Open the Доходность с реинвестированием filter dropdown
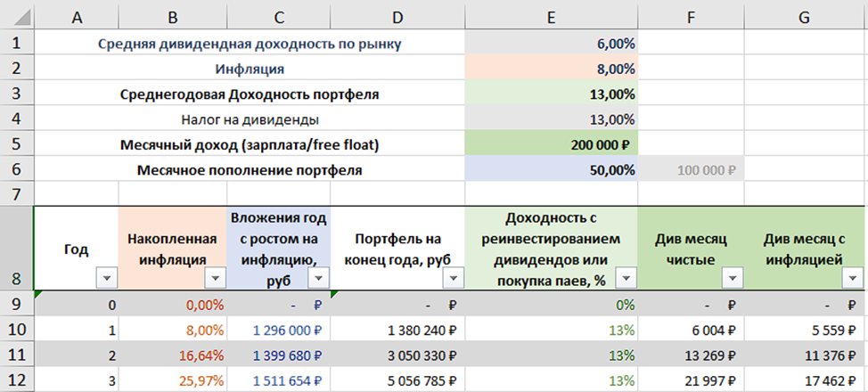This screenshot has height=392, width=868. pos(624,279)
